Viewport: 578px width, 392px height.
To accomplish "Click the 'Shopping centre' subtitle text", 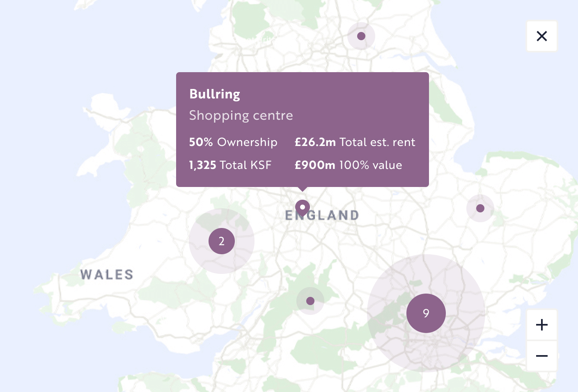I will tap(241, 115).
